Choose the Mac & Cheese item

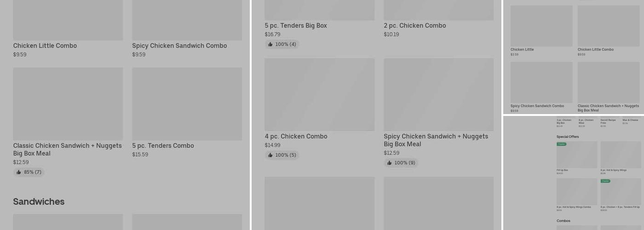(x=630, y=121)
